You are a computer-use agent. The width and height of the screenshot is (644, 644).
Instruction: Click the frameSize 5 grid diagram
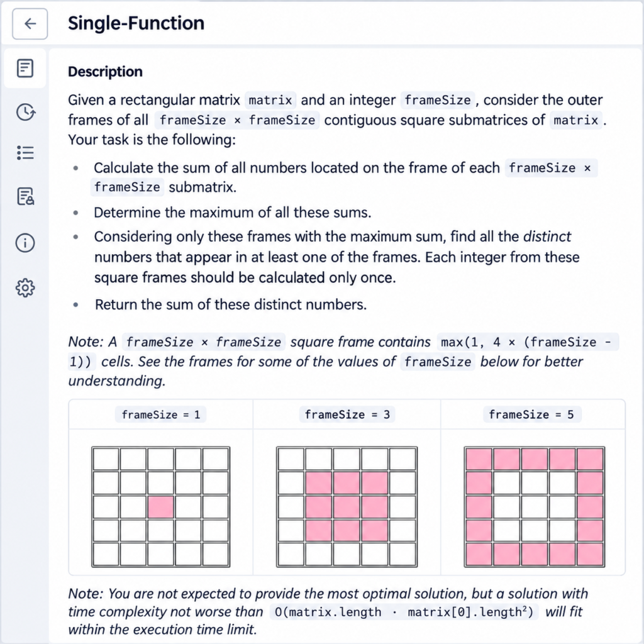click(535, 507)
